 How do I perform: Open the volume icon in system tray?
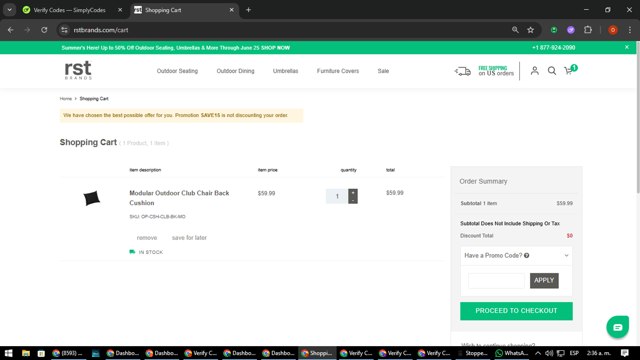549,353
